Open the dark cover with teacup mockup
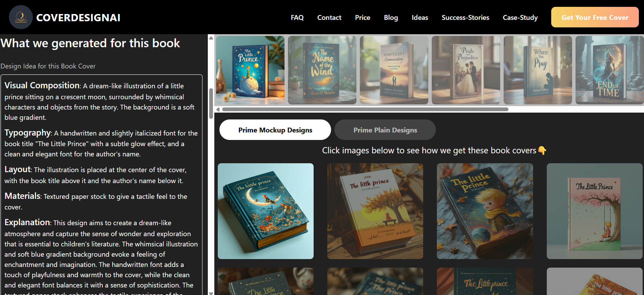 click(266, 281)
